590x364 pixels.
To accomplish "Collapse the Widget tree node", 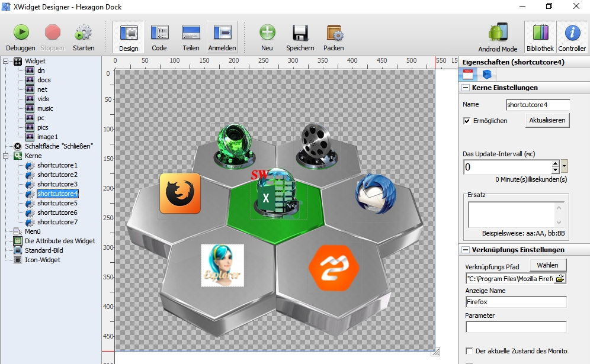I will pos(6,61).
